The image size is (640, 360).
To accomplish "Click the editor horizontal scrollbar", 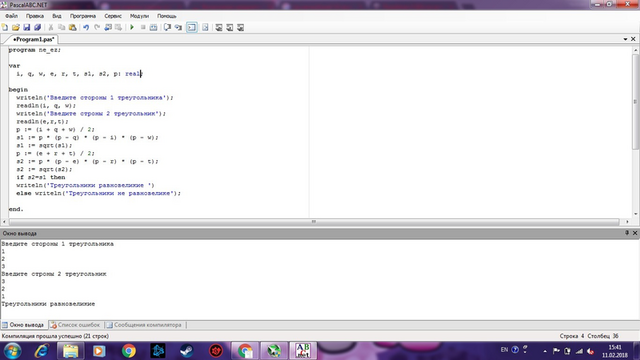I will pyautogui.click(x=314, y=222).
